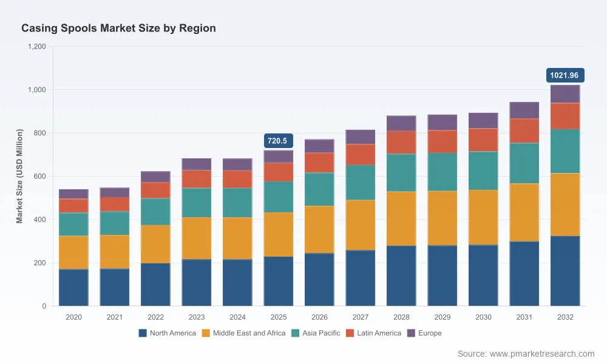Select the 2031 Asia Pacific bar segment

(x=524, y=163)
